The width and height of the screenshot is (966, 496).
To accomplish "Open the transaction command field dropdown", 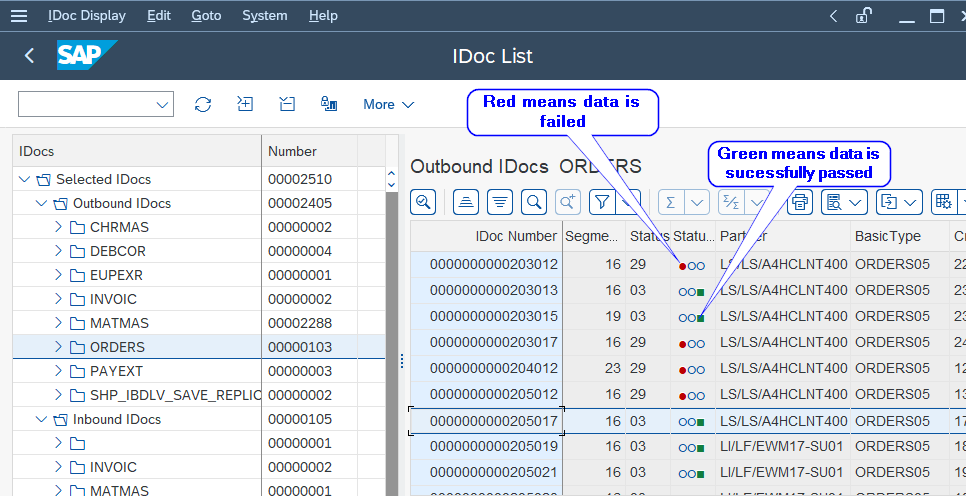I will (162, 105).
